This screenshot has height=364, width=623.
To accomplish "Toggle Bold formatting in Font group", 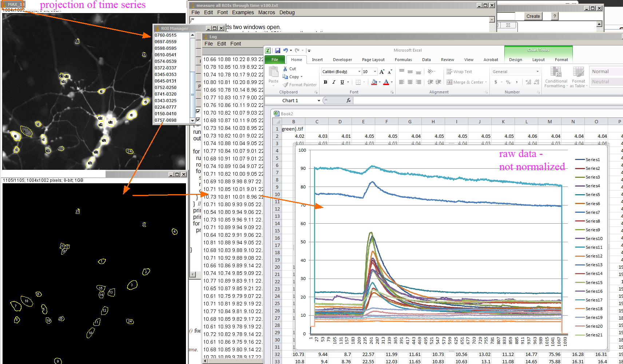I will pos(325,82).
